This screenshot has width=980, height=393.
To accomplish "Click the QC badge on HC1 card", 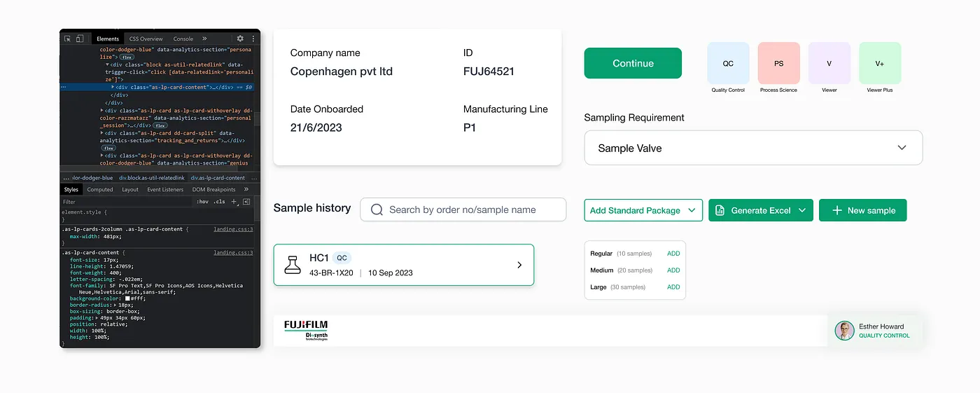I will pyautogui.click(x=342, y=258).
